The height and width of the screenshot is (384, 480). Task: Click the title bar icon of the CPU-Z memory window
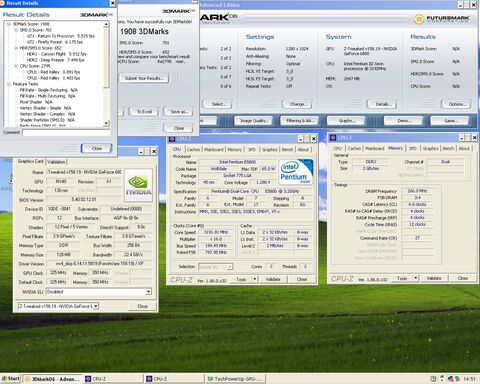(x=333, y=137)
